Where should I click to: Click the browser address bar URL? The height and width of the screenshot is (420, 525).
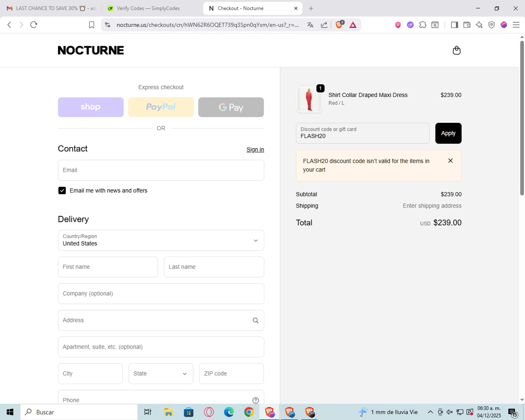click(x=208, y=25)
